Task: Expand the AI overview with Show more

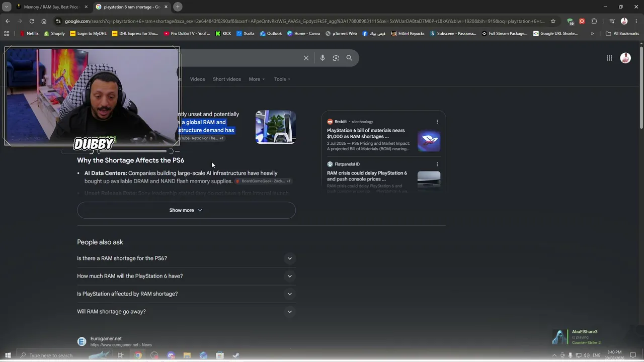Action: [186, 210]
